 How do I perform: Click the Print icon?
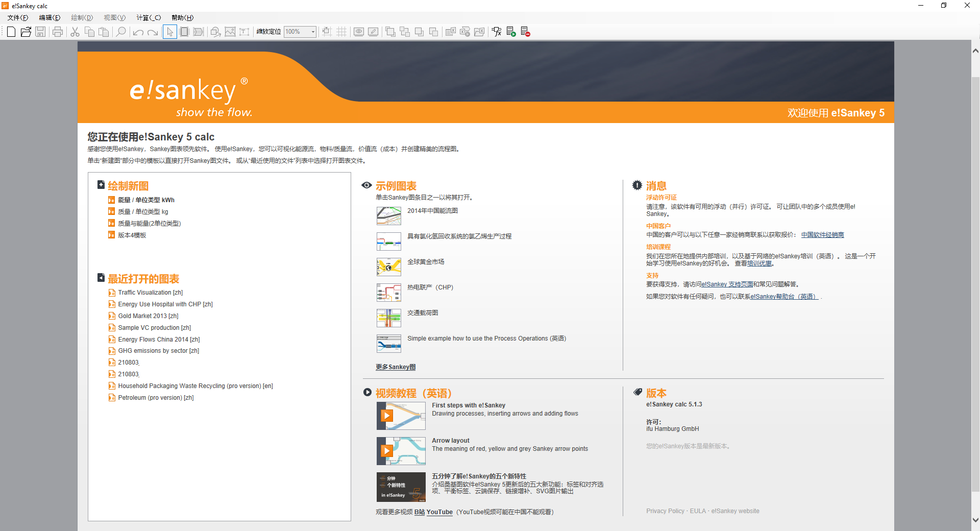coord(58,32)
